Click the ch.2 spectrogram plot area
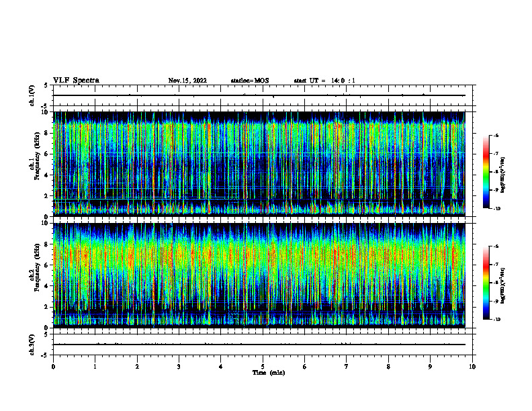Screen dimensions: 532x411 (x=259, y=275)
